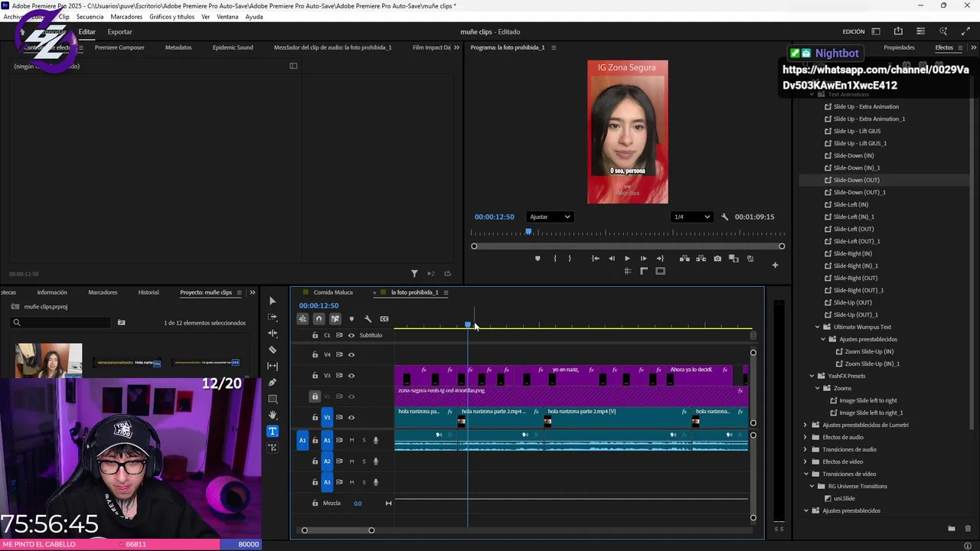980x551 pixels.
Task: Select the Hand tool
Action: click(273, 415)
